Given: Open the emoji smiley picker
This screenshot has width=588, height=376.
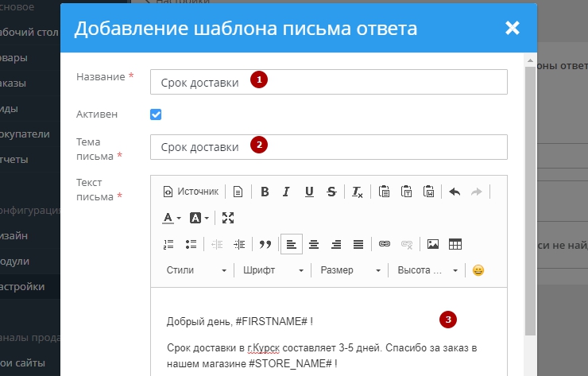Looking at the screenshot, I should tap(478, 270).
